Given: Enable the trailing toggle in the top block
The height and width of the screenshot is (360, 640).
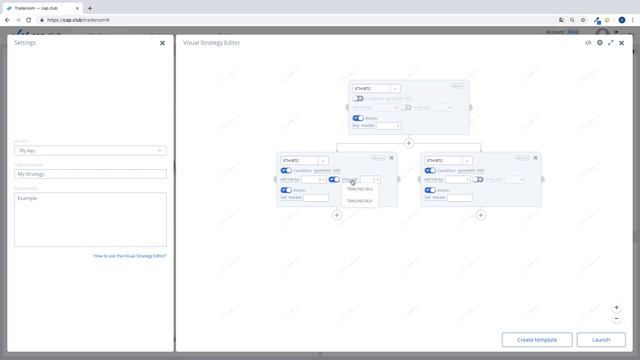Looking at the screenshot, I should click(407, 107).
